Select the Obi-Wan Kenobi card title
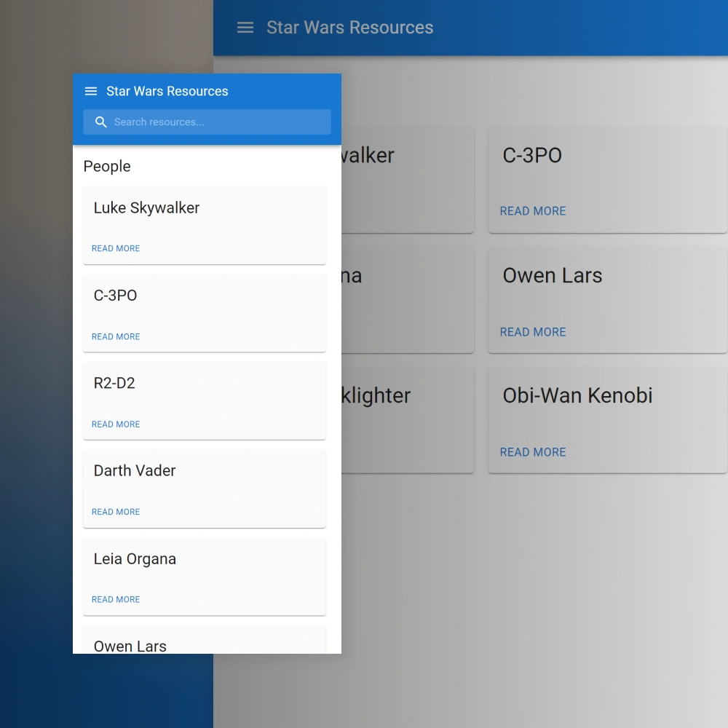The image size is (728, 728). coord(577,395)
